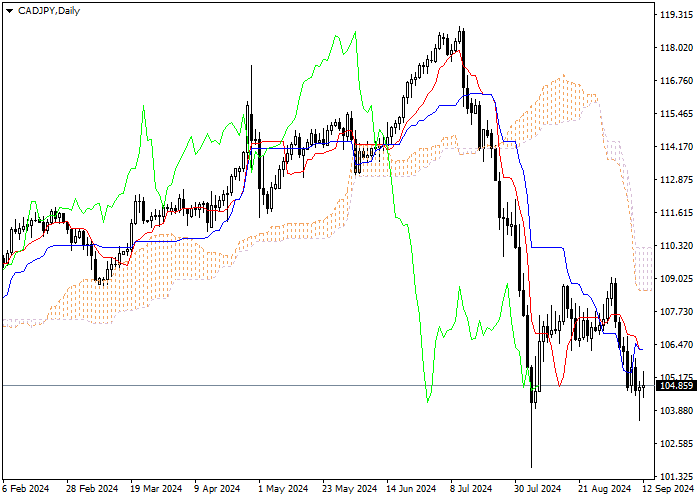Screen dimensions: 700x500
Task: Select the 115.465 price axis value
Action: pos(676,114)
